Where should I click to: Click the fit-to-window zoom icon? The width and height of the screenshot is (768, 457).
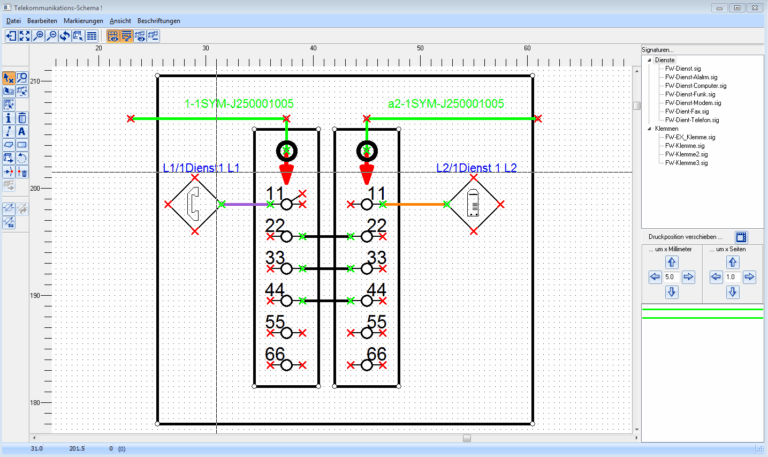24,36
